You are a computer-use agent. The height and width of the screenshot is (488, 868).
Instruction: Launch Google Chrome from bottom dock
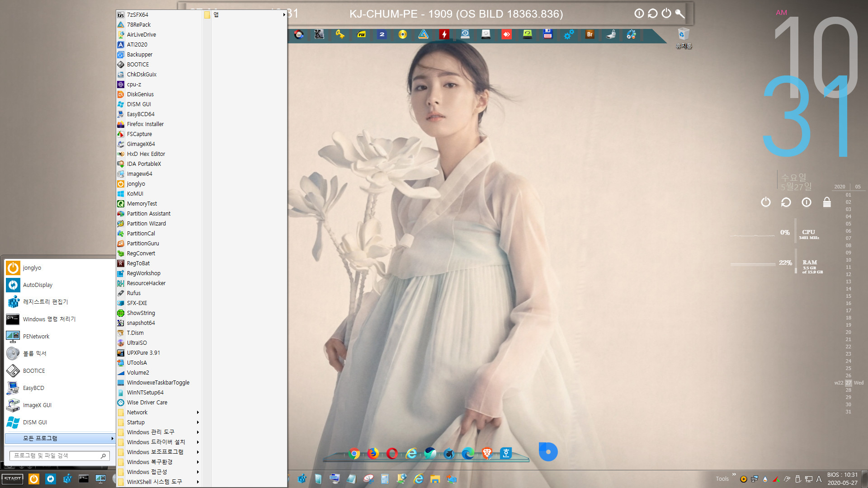[354, 453]
